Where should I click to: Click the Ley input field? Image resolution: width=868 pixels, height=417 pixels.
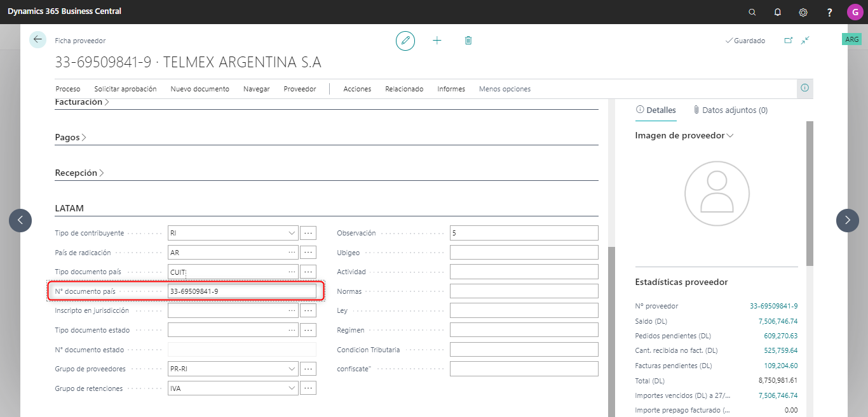(x=524, y=310)
